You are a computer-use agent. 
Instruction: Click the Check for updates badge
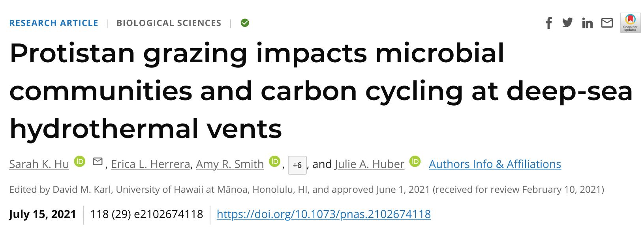pyautogui.click(x=630, y=23)
